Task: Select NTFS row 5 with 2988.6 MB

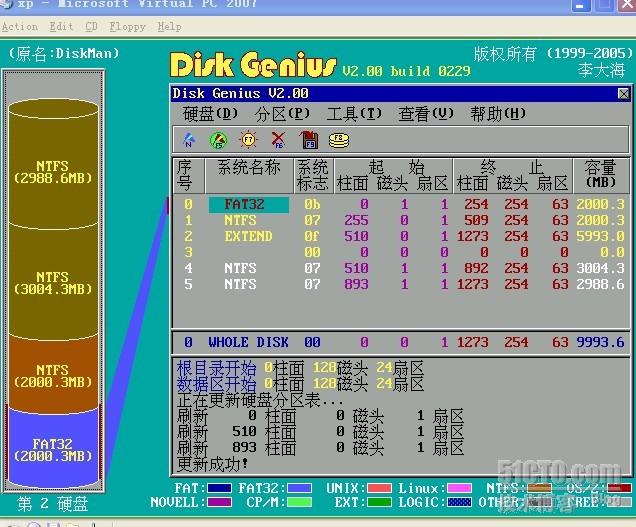Action: point(401,284)
